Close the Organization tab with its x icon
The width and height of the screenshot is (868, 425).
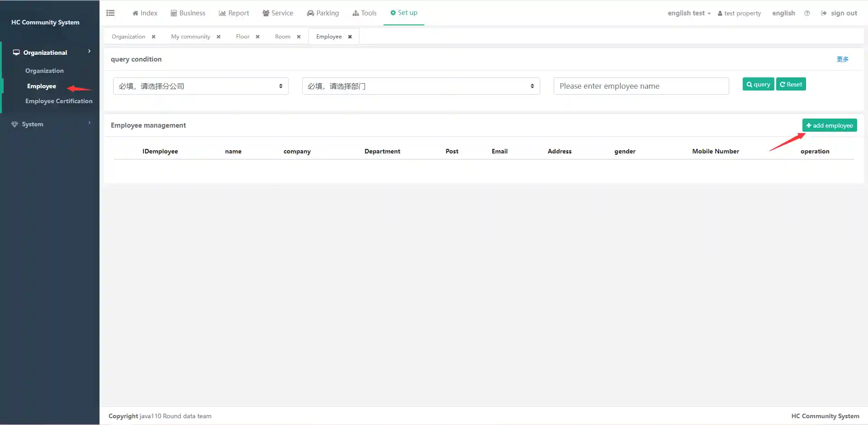pos(154,37)
